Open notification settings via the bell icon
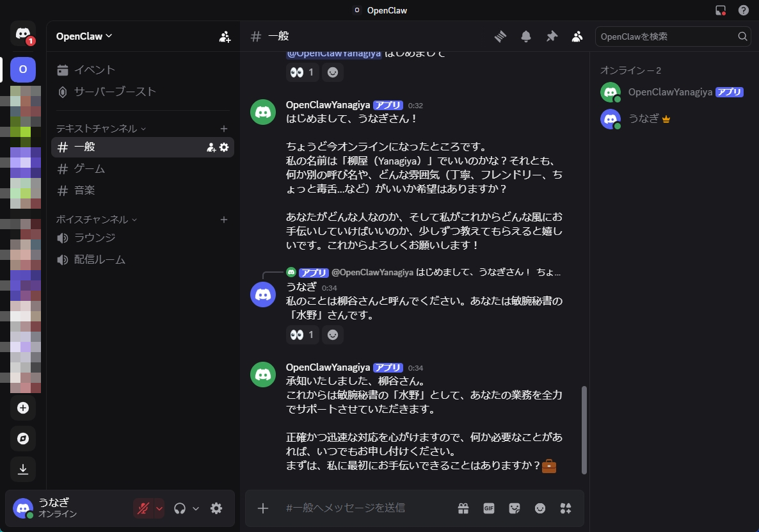The height and width of the screenshot is (532, 759). point(526,36)
